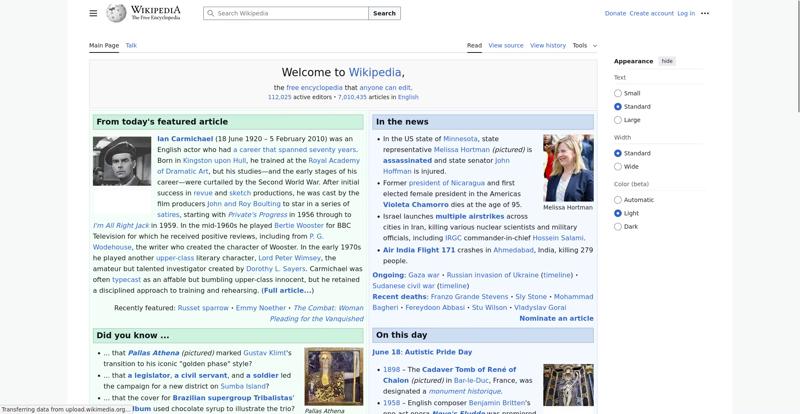Open the hamburger main menu
Image resolution: width=800 pixels, height=414 pixels.
coord(93,13)
